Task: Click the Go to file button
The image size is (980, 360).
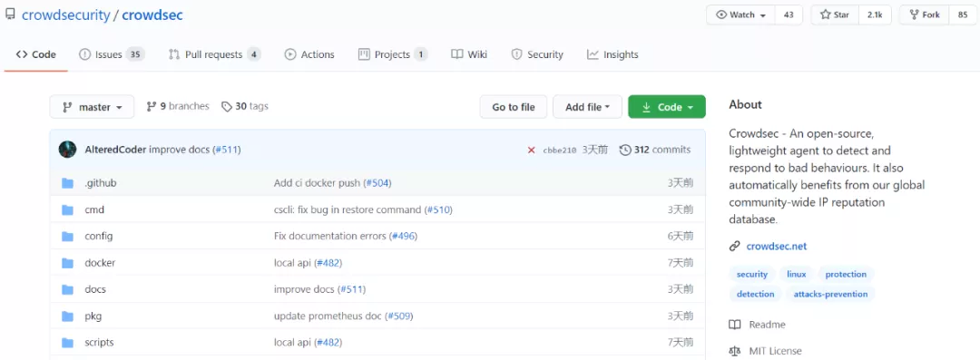Action: point(513,107)
